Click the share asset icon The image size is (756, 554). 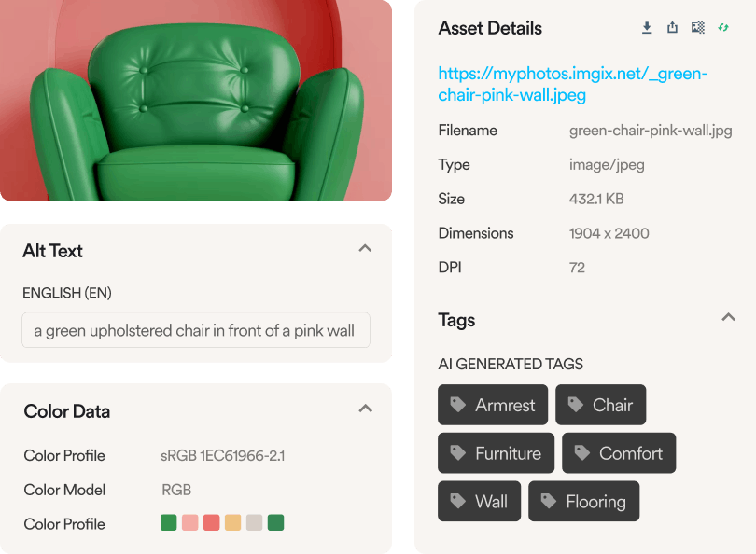point(672,28)
